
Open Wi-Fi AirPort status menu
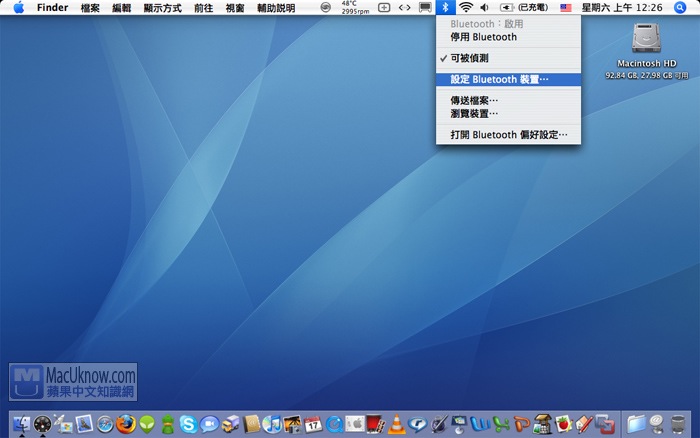coord(466,8)
